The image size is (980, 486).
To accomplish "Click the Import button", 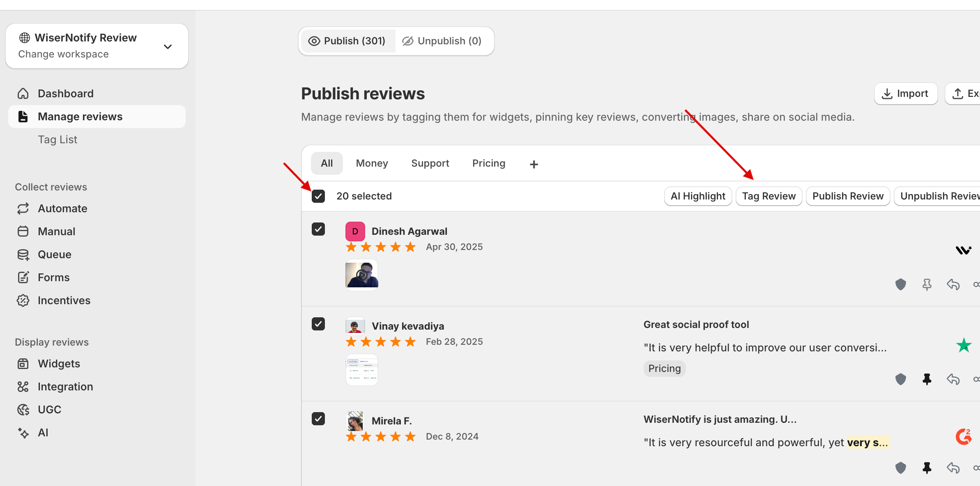I will click(x=905, y=94).
